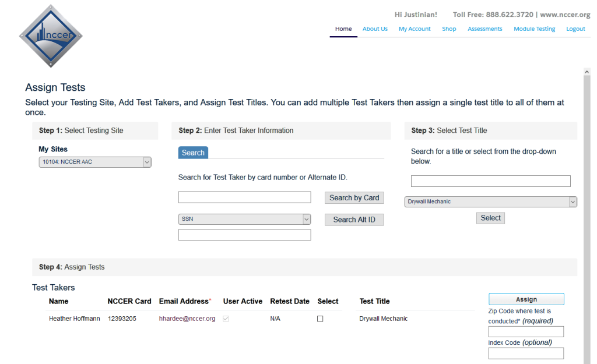Click the Drywall Mechanic test title cell
The width and height of the screenshot is (597, 364).
point(384,319)
